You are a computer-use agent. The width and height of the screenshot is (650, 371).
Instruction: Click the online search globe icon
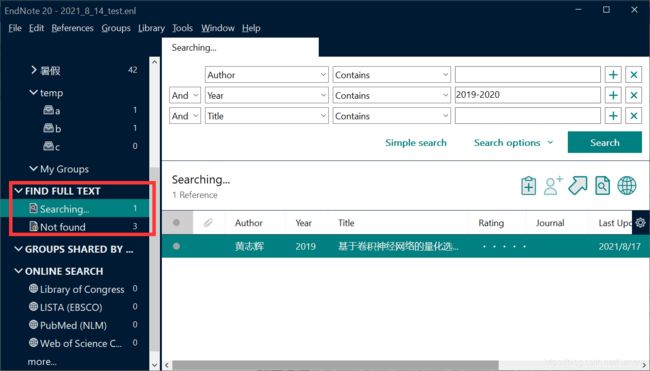click(x=627, y=185)
